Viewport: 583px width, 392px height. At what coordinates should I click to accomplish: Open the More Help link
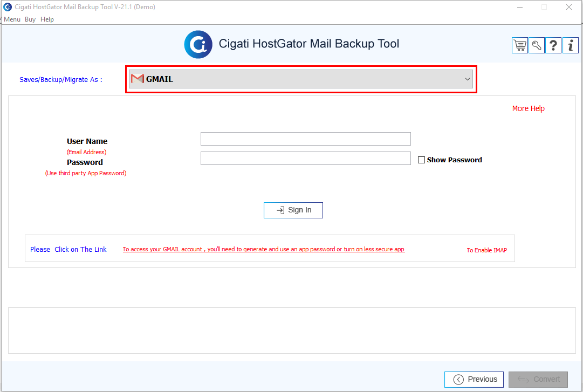coord(529,108)
